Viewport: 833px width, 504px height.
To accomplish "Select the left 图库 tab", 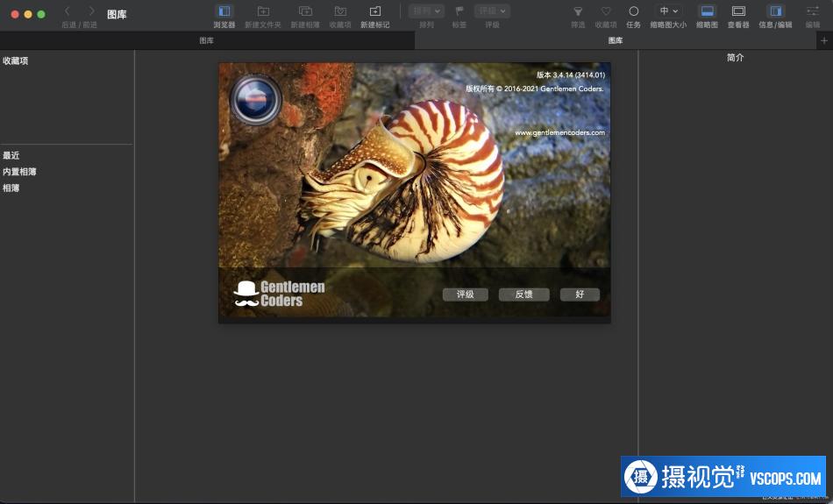I will [207, 40].
